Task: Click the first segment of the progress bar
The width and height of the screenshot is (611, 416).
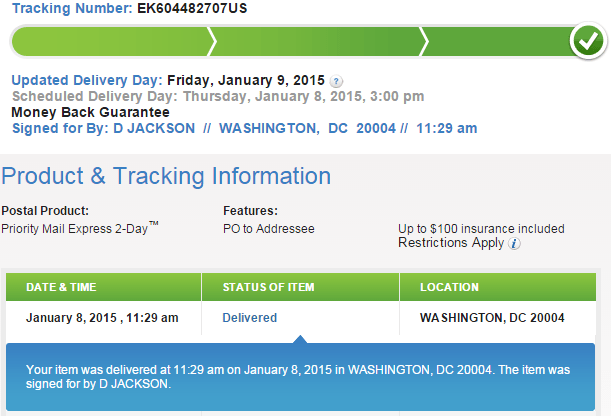Action: pyautogui.click(x=110, y=42)
